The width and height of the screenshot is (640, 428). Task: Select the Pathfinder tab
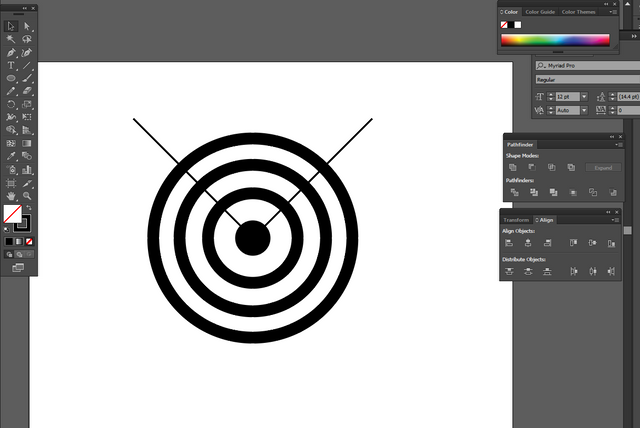pos(520,144)
